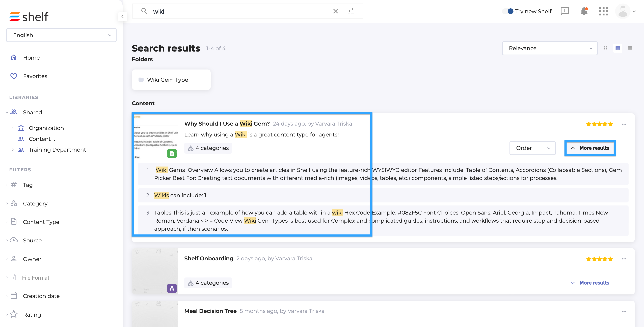Open the user avatar profile
Viewport: 644px width, 327px height.
(623, 11)
